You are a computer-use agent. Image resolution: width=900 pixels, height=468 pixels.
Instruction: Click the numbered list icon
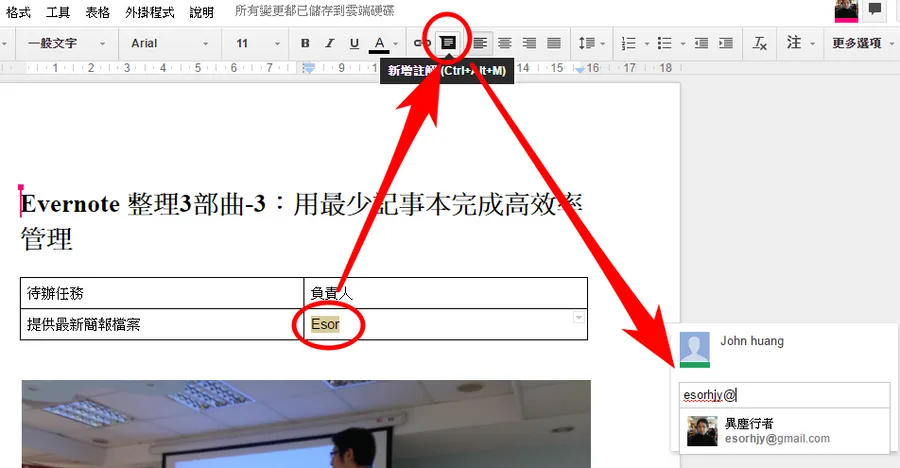[x=629, y=44]
